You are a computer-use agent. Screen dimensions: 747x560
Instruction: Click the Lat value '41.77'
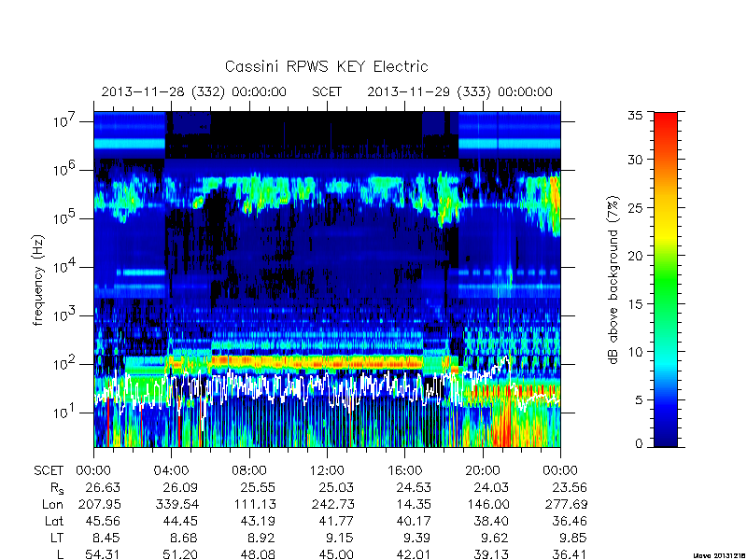coord(336,522)
